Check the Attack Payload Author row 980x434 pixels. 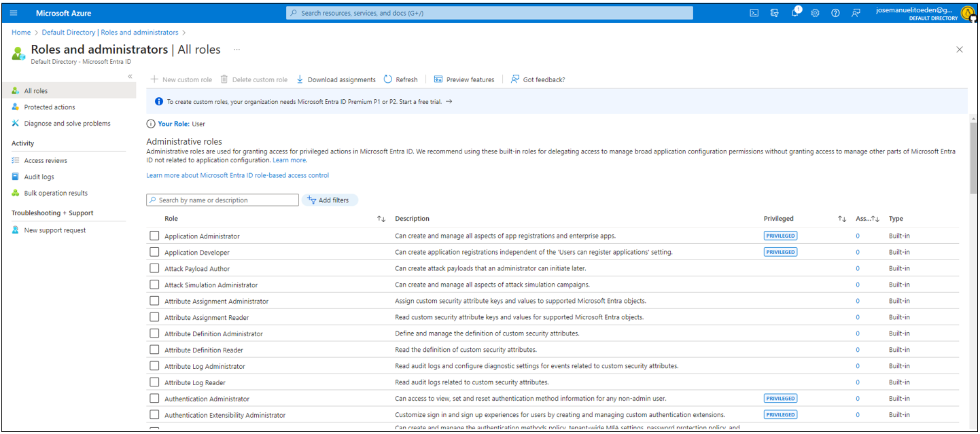click(154, 268)
